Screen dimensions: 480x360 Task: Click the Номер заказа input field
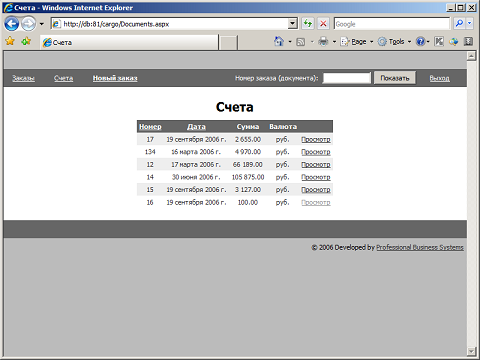coord(347,78)
